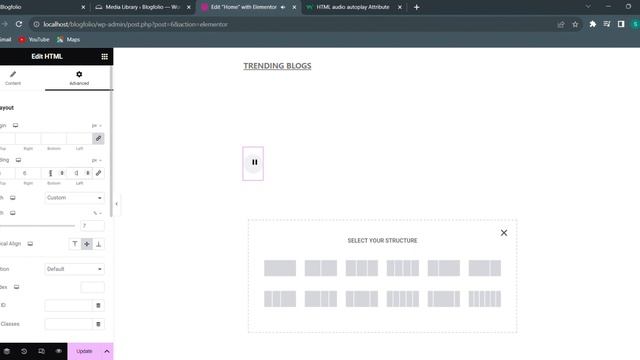This screenshot has width=640, height=360.
Task: Click the Vertical Align responsive device icon
Action: pos(30,244)
